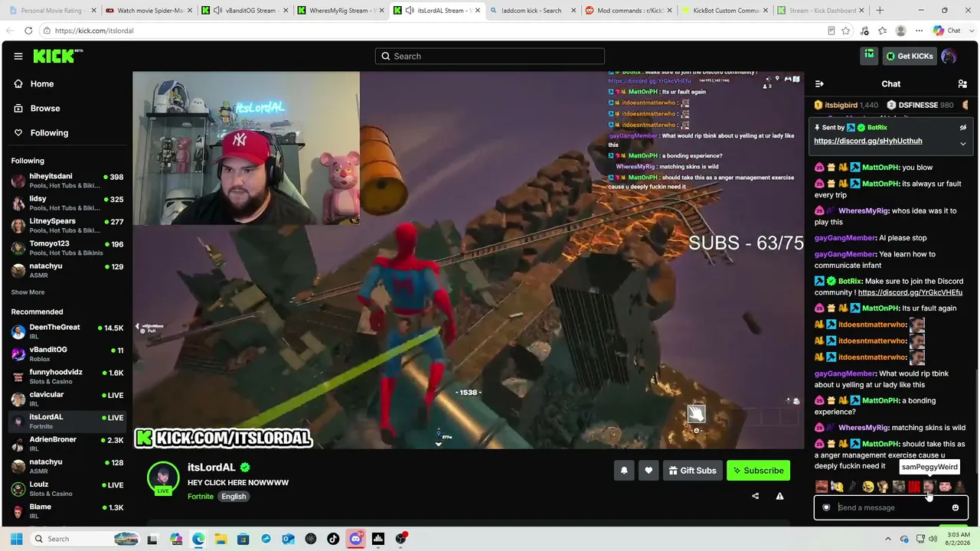Switch to the vBanditOG Stream tab
Screen dimensions: 980x551
tap(244, 11)
